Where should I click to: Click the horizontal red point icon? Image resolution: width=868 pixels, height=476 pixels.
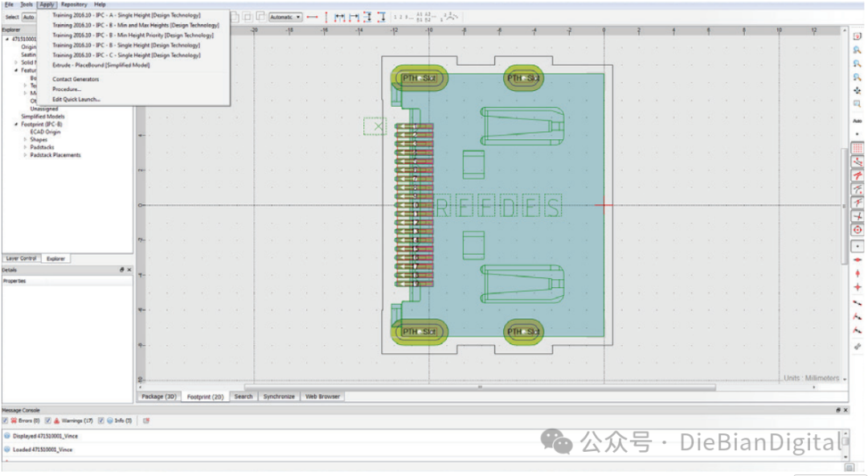(857, 260)
